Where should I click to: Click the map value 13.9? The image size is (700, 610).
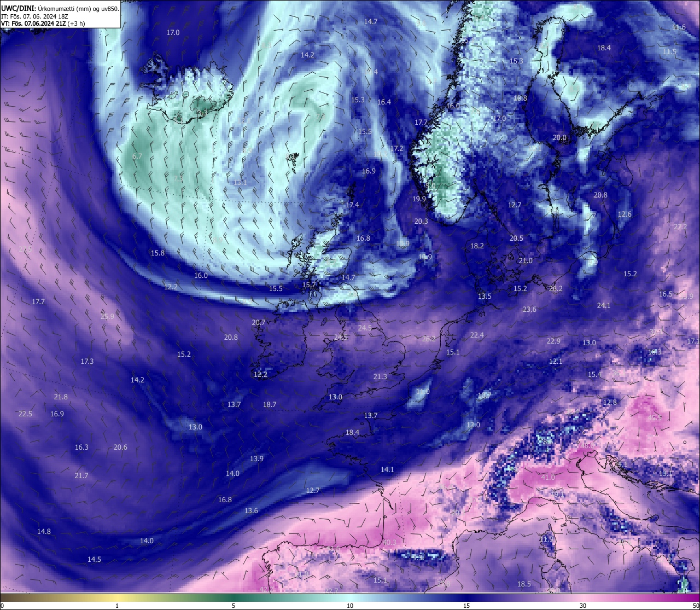tap(256, 458)
